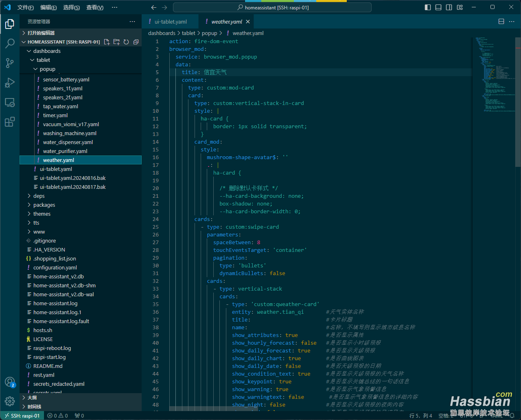Open explorer panel more actions menu
Viewport: 521px width, 420px height.
click(132, 22)
